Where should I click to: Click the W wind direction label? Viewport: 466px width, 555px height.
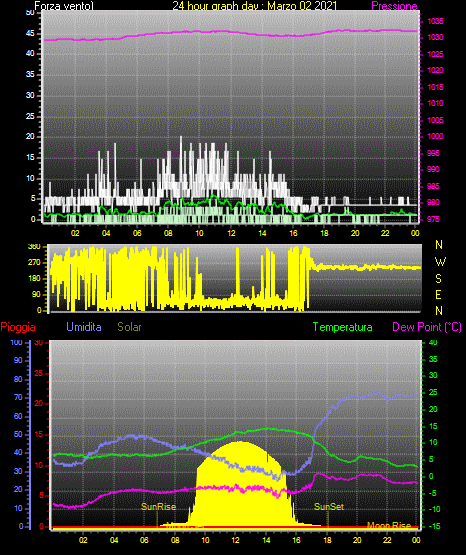coord(440,262)
